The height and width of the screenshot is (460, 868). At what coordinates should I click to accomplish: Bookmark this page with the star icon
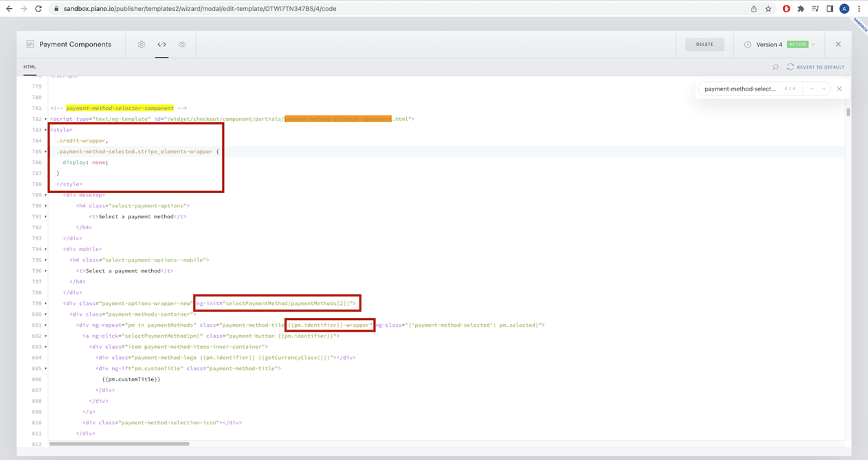(768, 9)
